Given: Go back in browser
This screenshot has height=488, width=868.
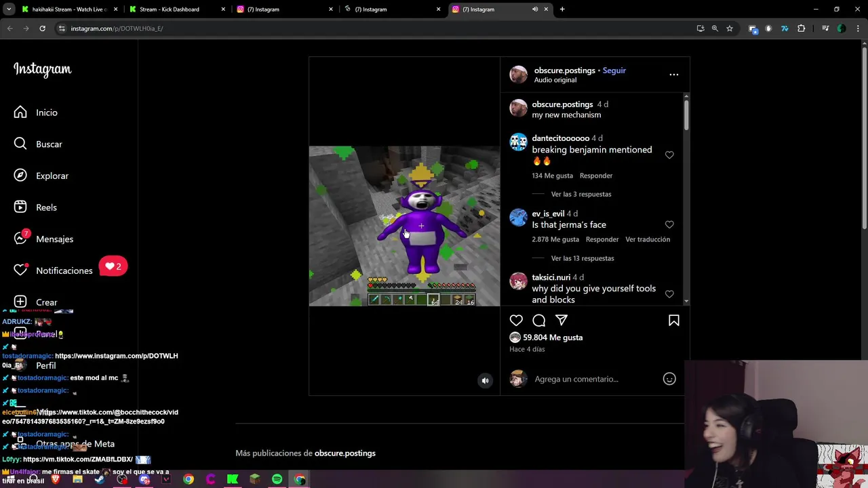Looking at the screenshot, I should pos(9,28).
